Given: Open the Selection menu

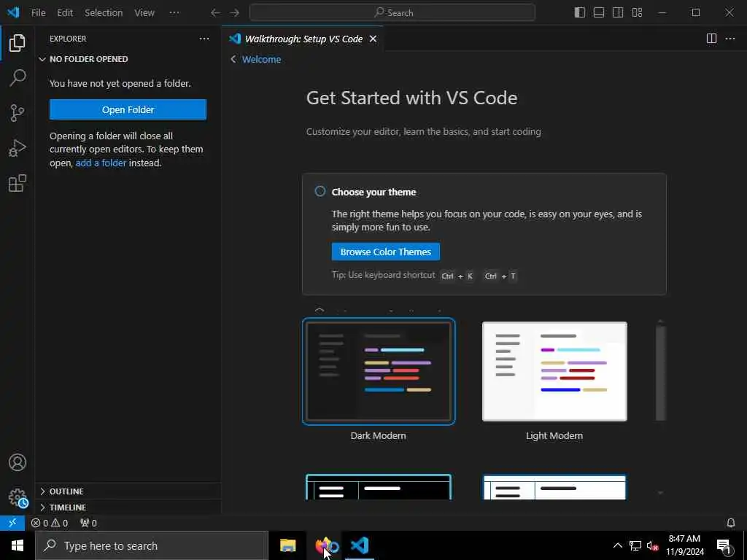Looking at the screenshot, I should pyautogui.click(x=104, y=13).
